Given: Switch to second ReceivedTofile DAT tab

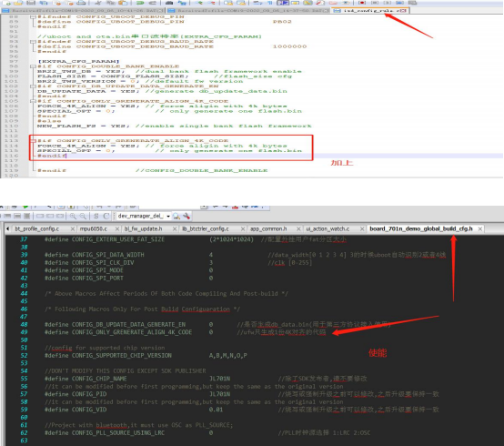Looking at the screenshot, I should 248,11.
